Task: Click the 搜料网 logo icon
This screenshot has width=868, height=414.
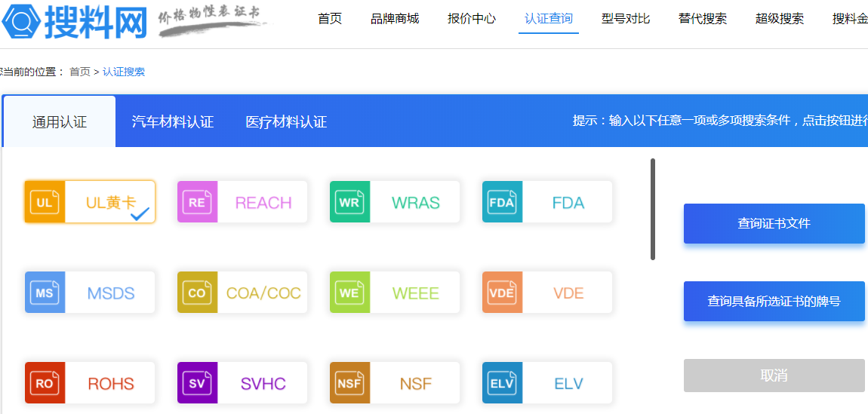Action: [x=21, y=22]
